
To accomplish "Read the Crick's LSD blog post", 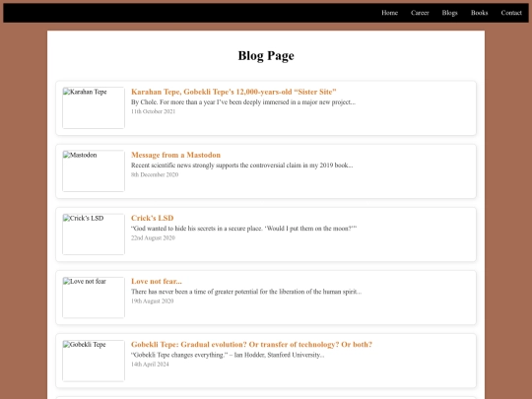I will (x=153, y=218).
